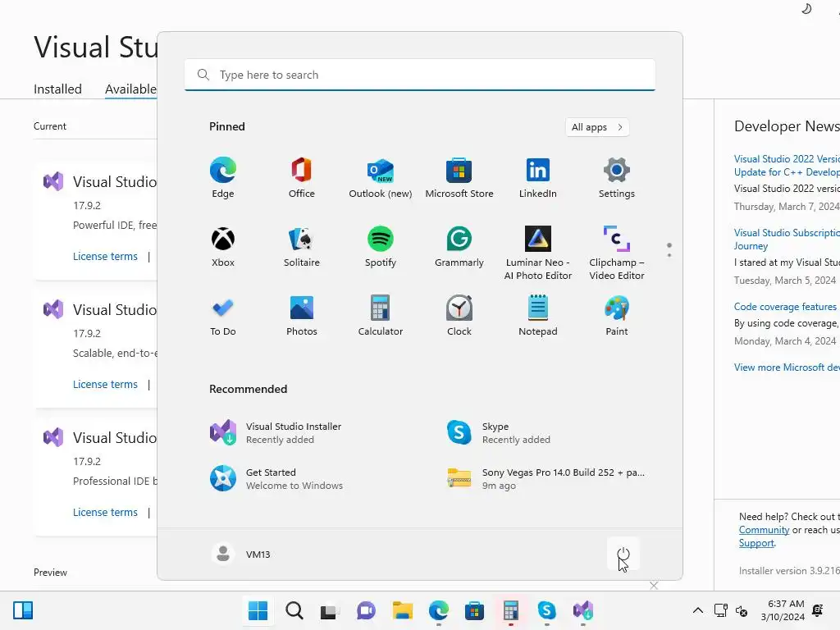Open License terms for third Visual Studio edition
Screen dimensions: 840x630
point(105,512)
